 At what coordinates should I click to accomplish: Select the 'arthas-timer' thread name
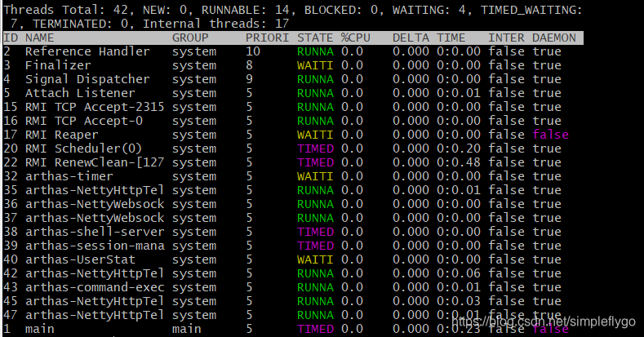click(69, 176)
